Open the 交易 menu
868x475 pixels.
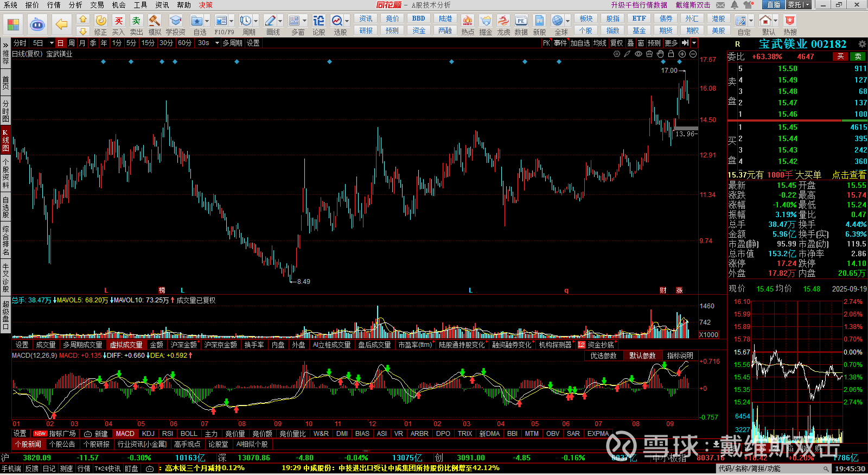(x=97, y=5)
